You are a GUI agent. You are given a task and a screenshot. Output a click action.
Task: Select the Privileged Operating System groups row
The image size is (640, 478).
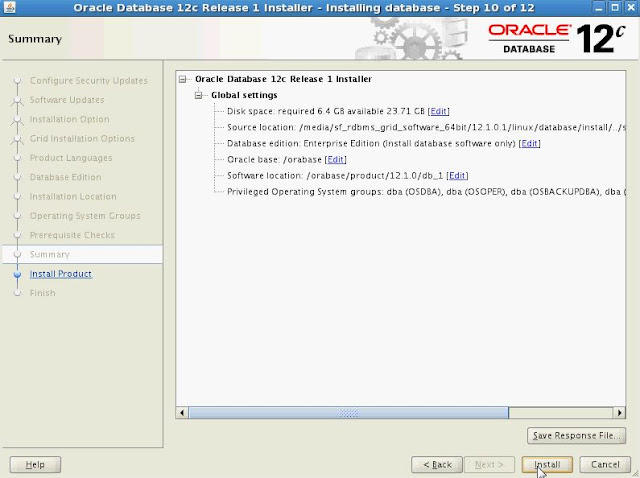point(426,192)
